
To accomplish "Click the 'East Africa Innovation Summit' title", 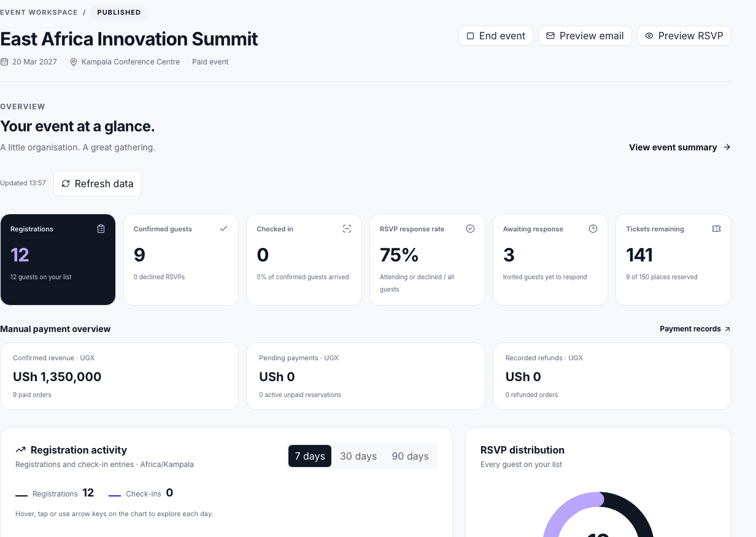I will tap(129, 39).
